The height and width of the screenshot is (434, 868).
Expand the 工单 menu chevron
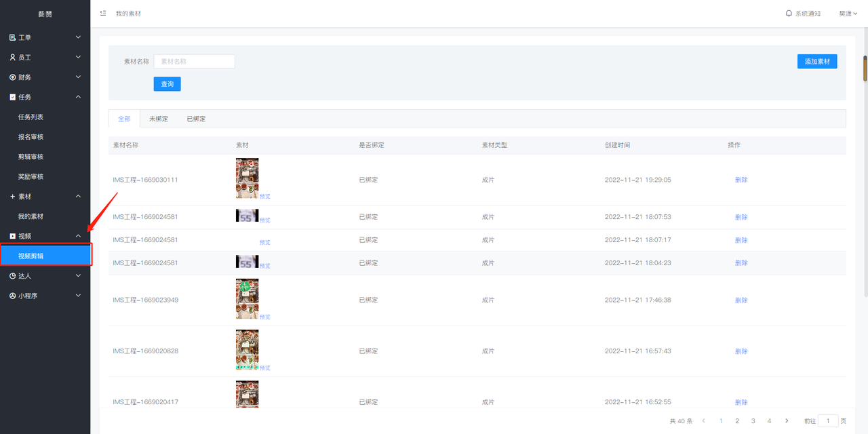78,37
